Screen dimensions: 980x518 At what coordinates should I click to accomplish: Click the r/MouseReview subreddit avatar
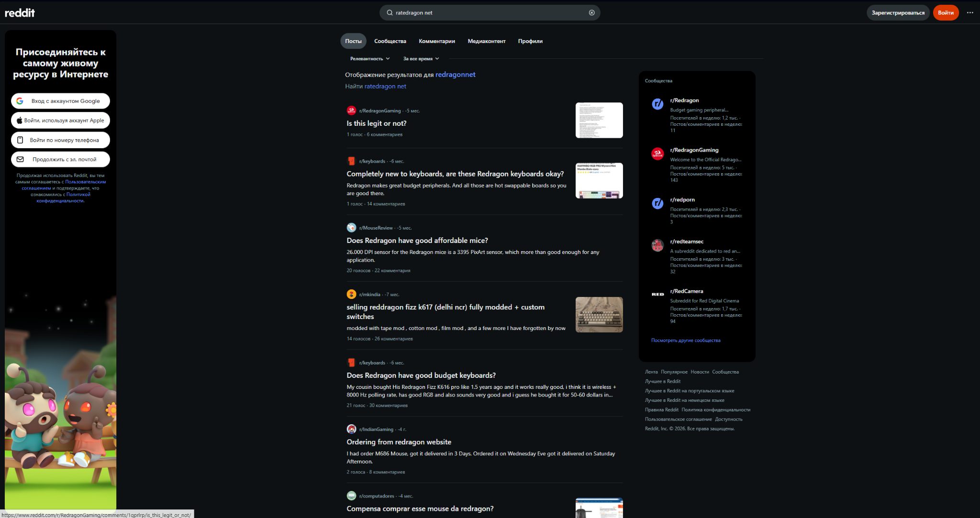coord(351,228)
